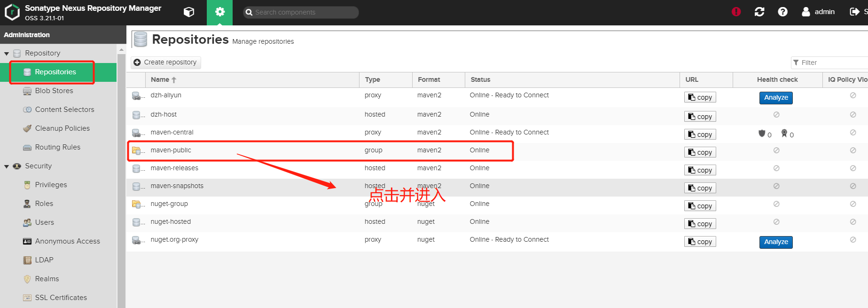Click the Sign out icon

(854, 12)
